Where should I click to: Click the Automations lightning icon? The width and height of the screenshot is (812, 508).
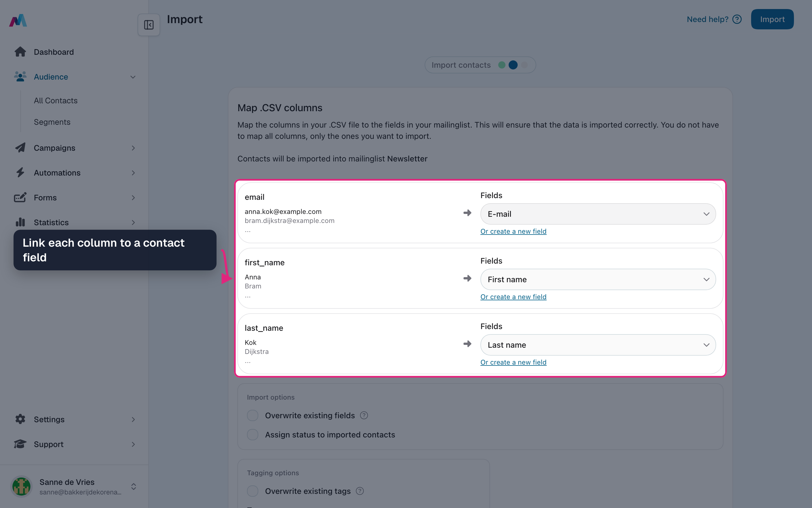20,173
